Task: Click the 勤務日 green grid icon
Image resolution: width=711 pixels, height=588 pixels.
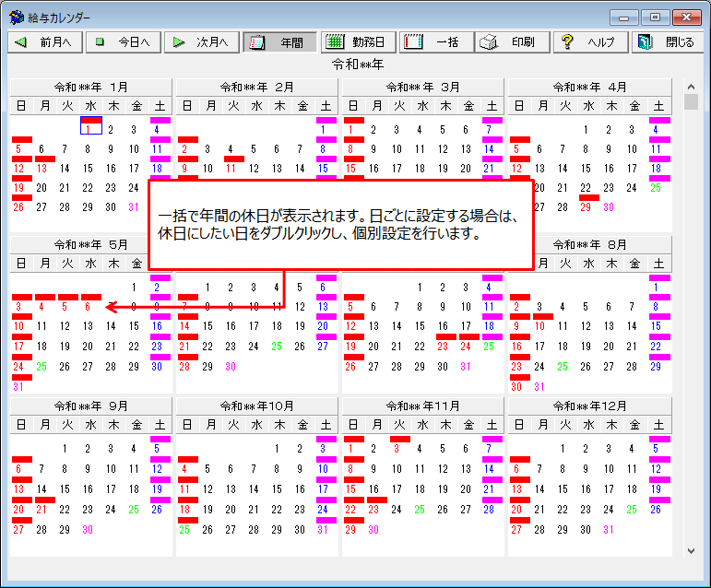Action: pyautogui.click(x=337, y=42)
